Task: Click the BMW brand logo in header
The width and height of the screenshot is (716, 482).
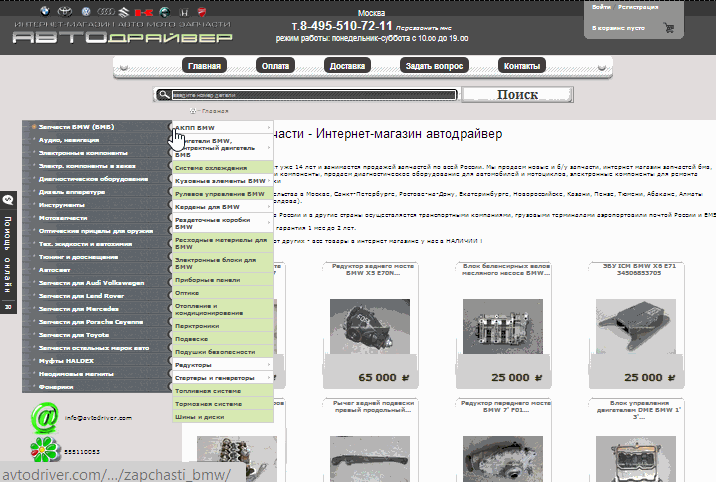Action: [x=44, y=12]
